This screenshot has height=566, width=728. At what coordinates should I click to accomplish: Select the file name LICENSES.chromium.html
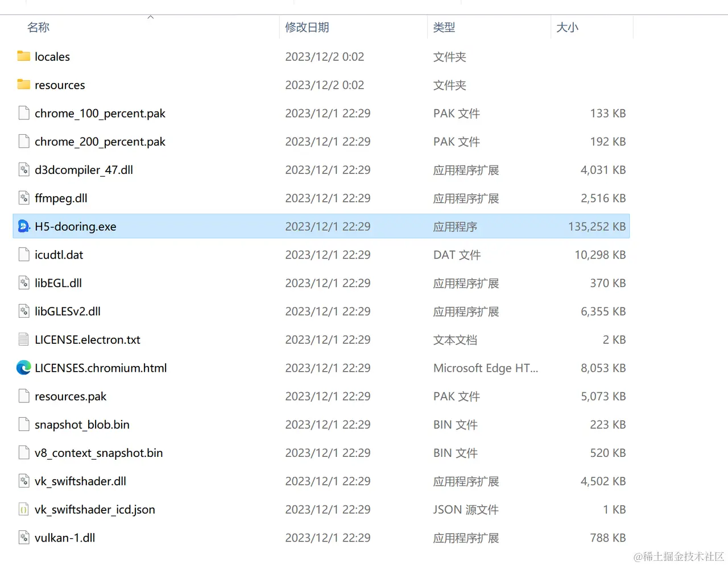point(101,368)
